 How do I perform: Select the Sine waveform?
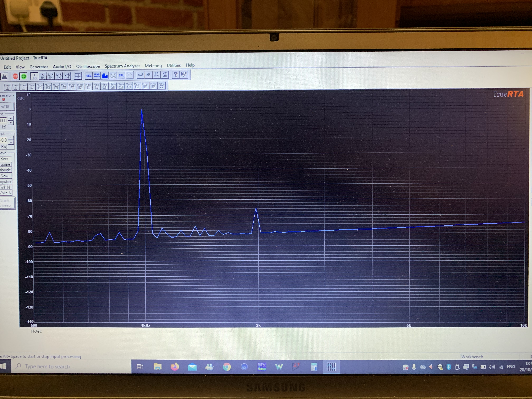(x=6, y=158)
